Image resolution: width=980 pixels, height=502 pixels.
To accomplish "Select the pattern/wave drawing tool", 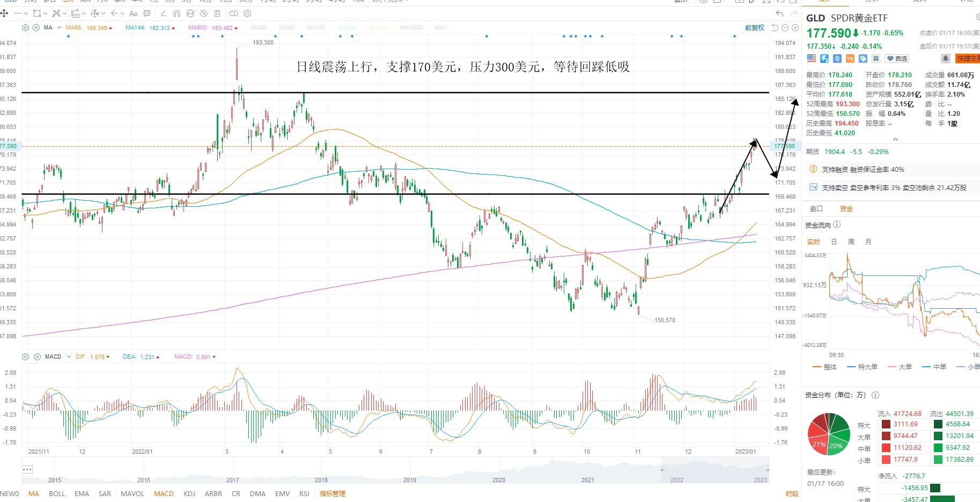I will click(x=56, y=13).
